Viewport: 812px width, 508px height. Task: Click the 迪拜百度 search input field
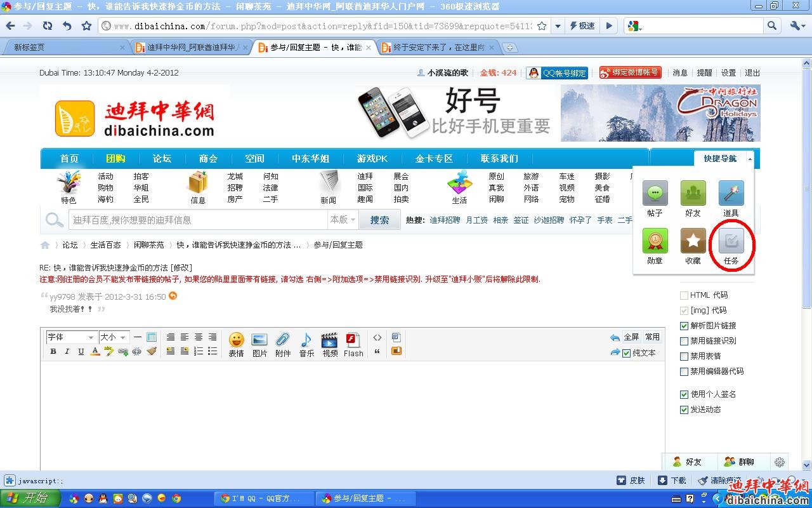[197, 220]
